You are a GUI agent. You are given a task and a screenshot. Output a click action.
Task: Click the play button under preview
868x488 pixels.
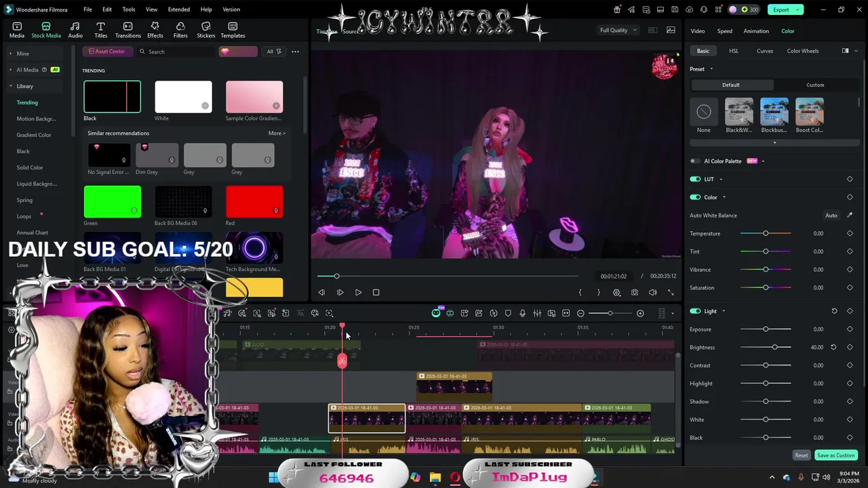pos(358,292)
